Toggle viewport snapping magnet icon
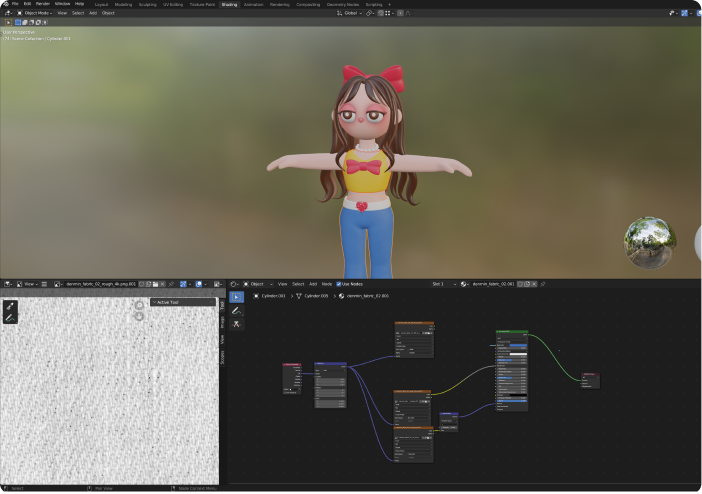The height and width of the screenshot is (494, 702). tap(381, 13)
